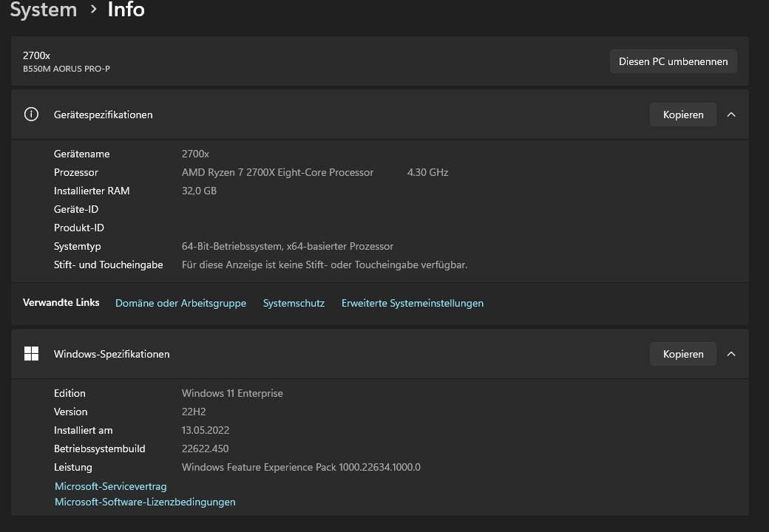This screenshot has height=532, width=769.
Task: Collapse the Gerätespezifikationen section chevron
Action: point(731,115)
